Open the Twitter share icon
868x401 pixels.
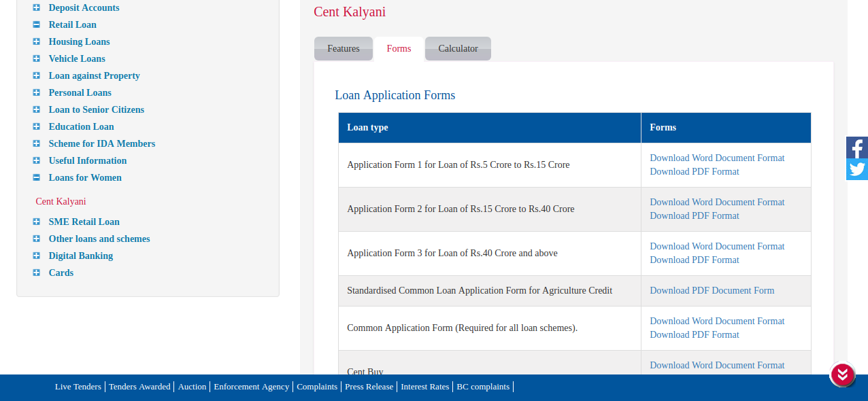tap(856, 169)
